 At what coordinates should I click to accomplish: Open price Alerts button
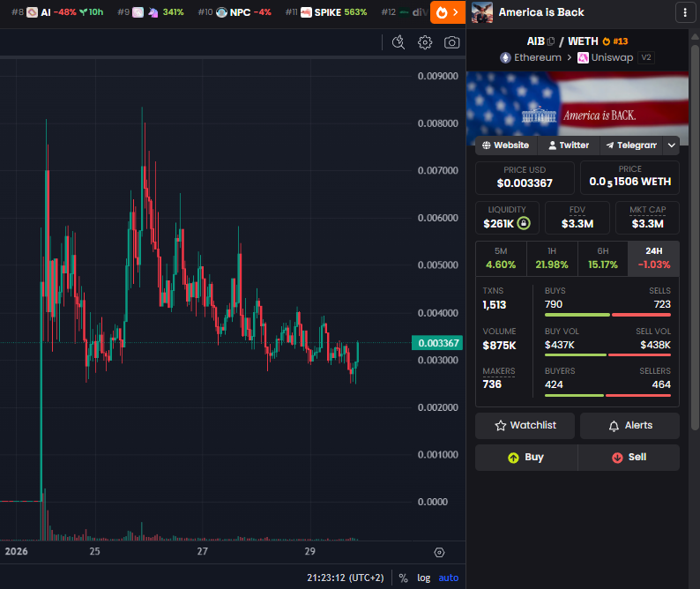(629, 426)
